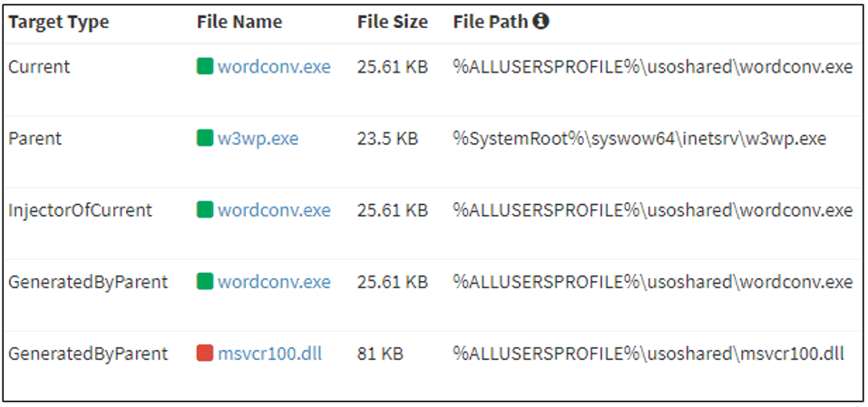Click green square of GeneratedByParent wordconv.exe row
The height and width of the screenshot is (407, 868).
(x=205, y=282)
